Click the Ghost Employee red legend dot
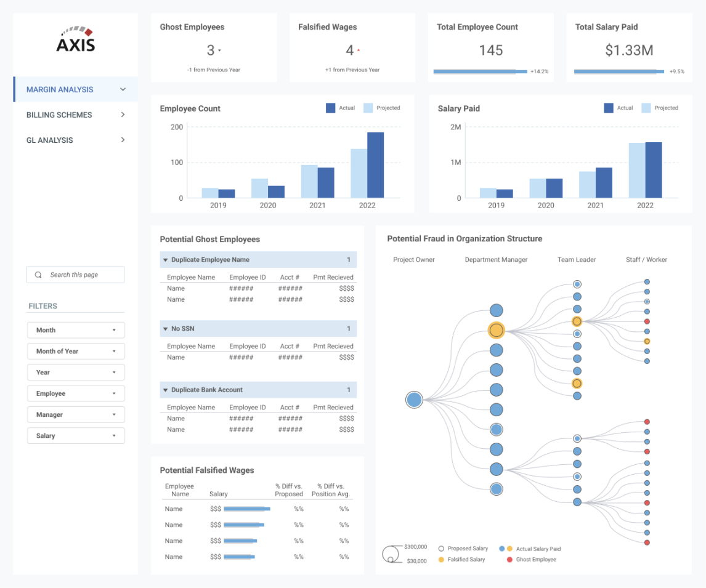This screenshot has width=706, height=588. click(x=509, y=560)
